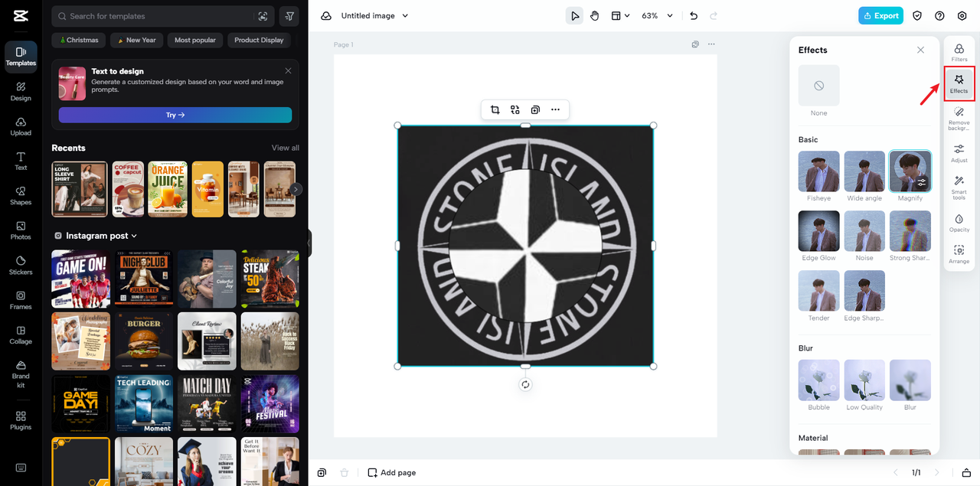The height and width of the screenshot is (486, 980).
Task: Open the Remove background tool
Action: point(959,119)
